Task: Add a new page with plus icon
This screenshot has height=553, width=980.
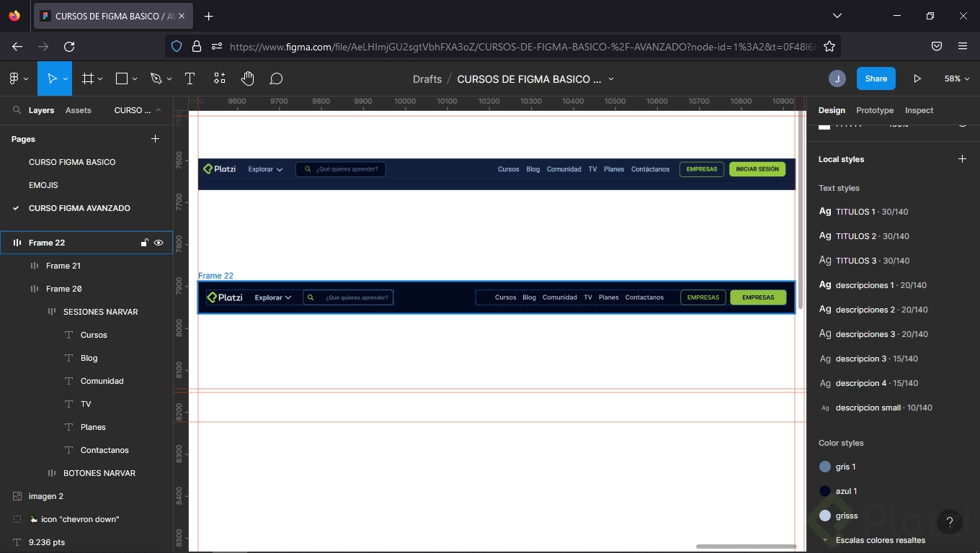Action: pos(155,138)
